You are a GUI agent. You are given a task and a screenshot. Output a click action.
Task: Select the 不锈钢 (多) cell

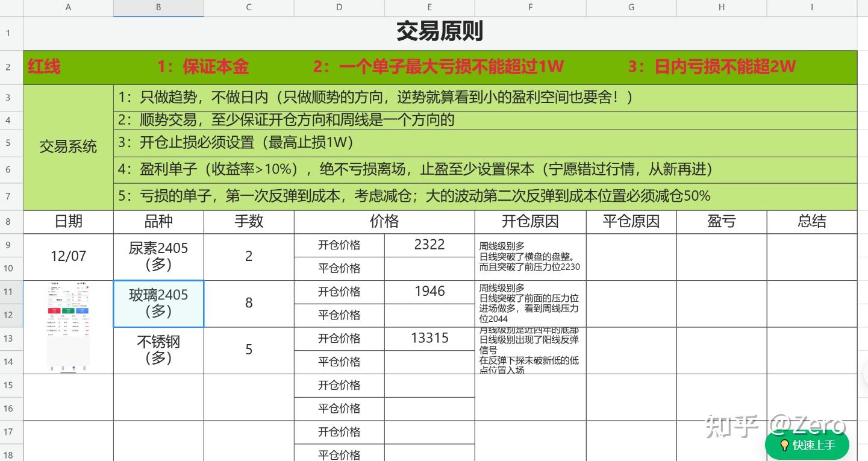pos(158,350)
